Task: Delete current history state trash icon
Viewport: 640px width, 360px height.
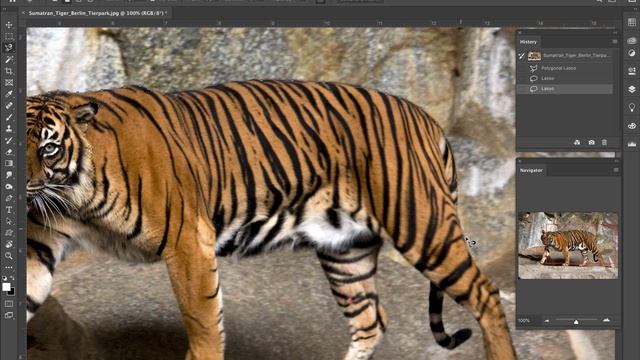Action: [x=604, y=142]
